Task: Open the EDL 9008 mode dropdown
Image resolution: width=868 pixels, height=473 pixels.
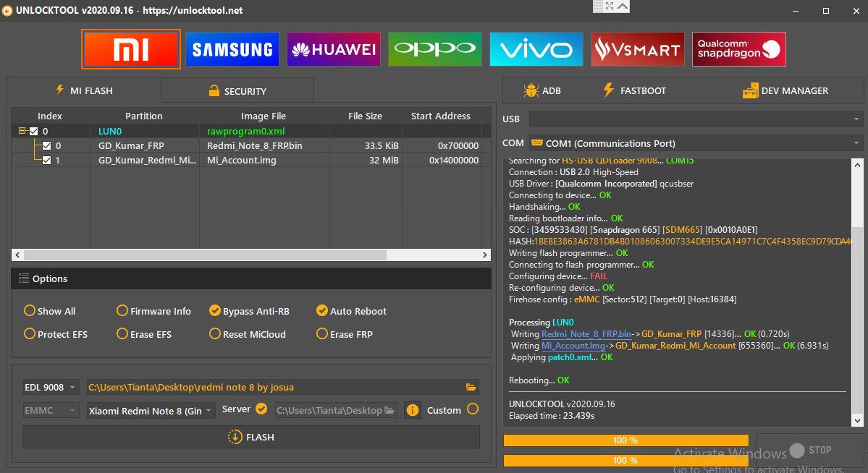Action: pyautogui.click(x=51, y=387)
